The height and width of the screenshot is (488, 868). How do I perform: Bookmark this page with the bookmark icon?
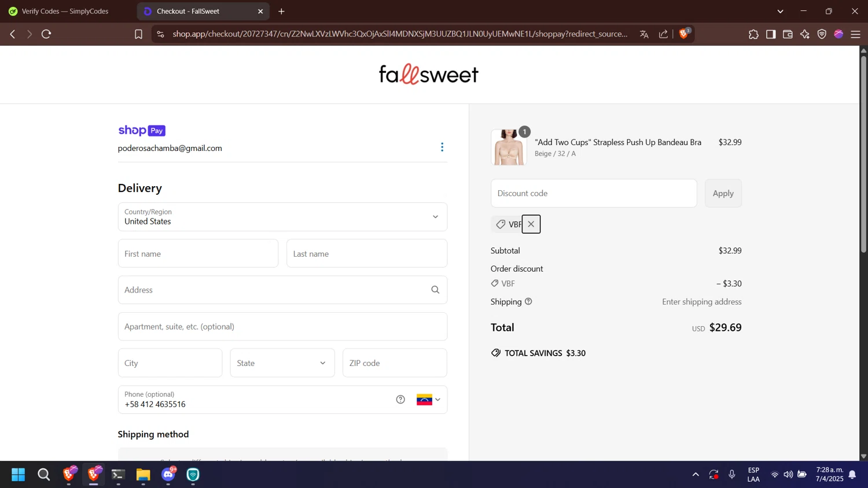[x=138, y=34]
